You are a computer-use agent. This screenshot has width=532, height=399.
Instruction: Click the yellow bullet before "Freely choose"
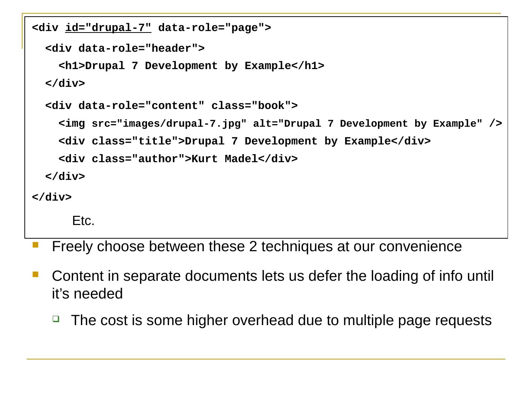click(x=35, y=245)
